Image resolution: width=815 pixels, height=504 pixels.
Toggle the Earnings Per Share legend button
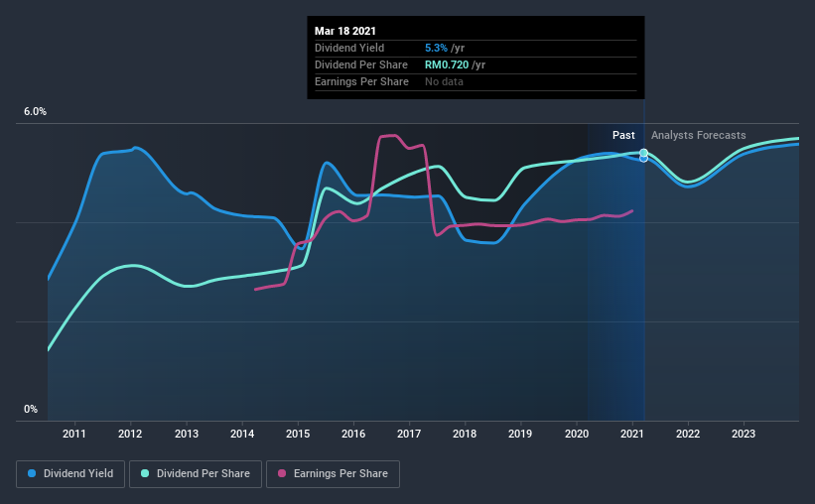pos(334,474)
